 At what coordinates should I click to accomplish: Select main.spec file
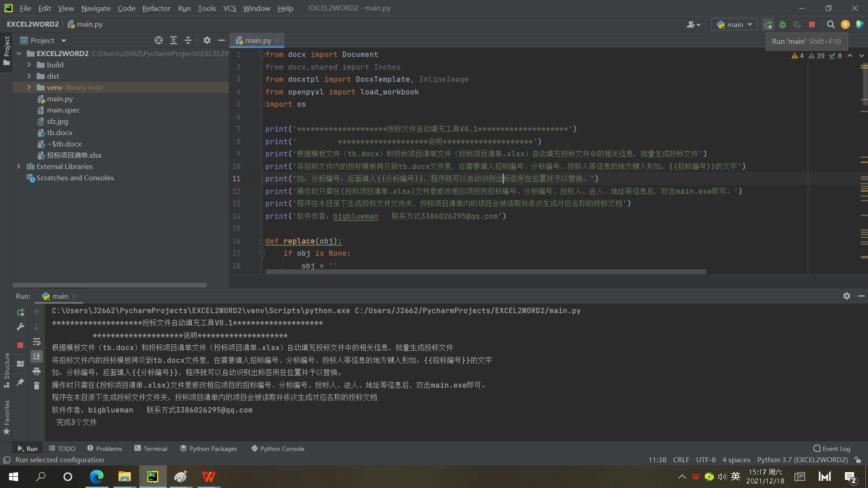[x=63, y=110]
